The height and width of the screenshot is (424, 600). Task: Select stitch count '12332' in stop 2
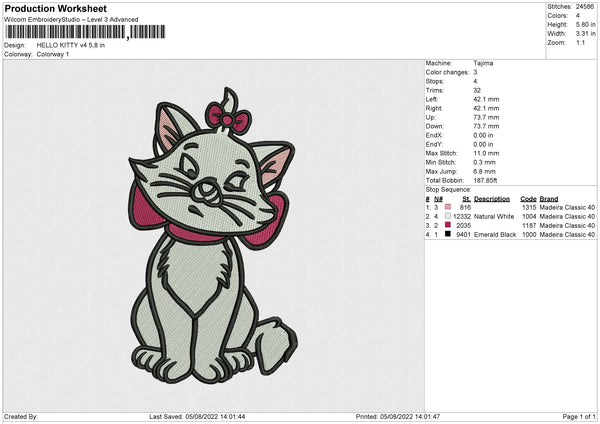(x=462, y=217)
